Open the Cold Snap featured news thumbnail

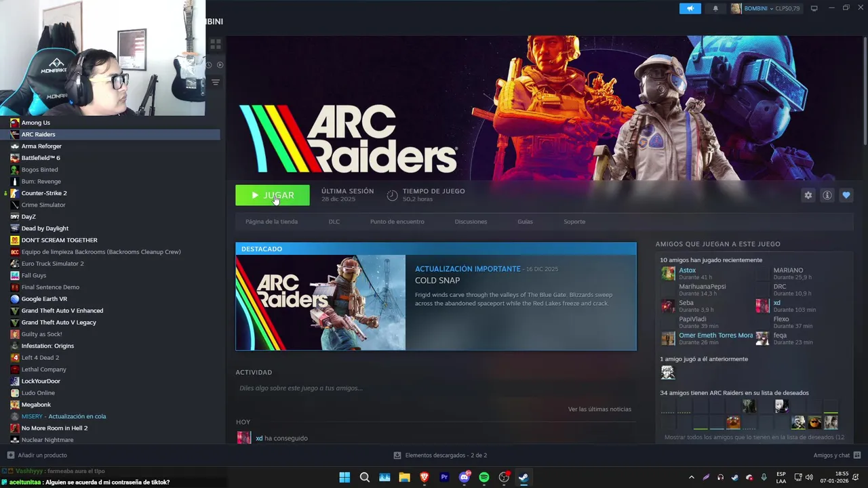pyautogui.click(x=321, y=303)
